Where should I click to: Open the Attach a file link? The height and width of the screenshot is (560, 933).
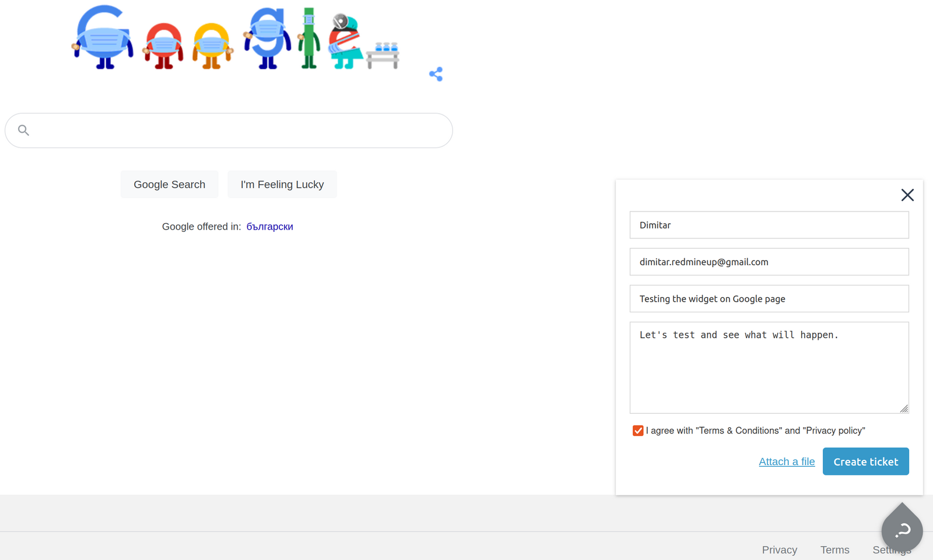pyautogui.click(x=787, y=461)
